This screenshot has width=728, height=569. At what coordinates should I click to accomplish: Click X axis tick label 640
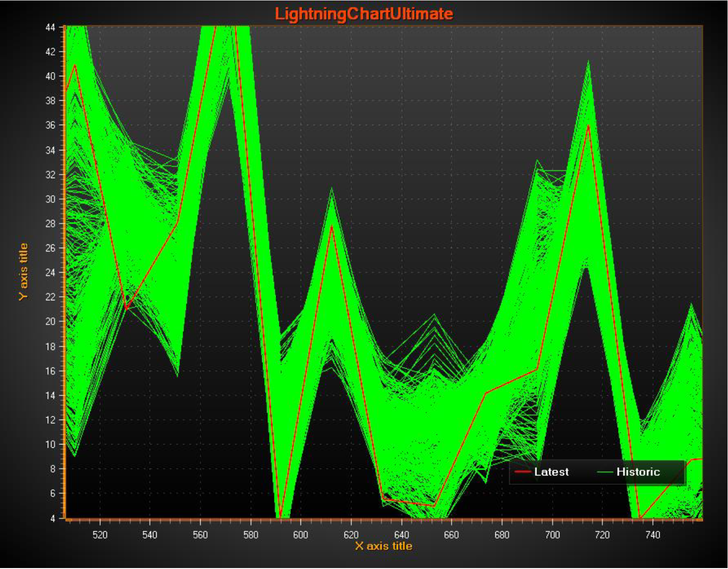pos(401,535)
